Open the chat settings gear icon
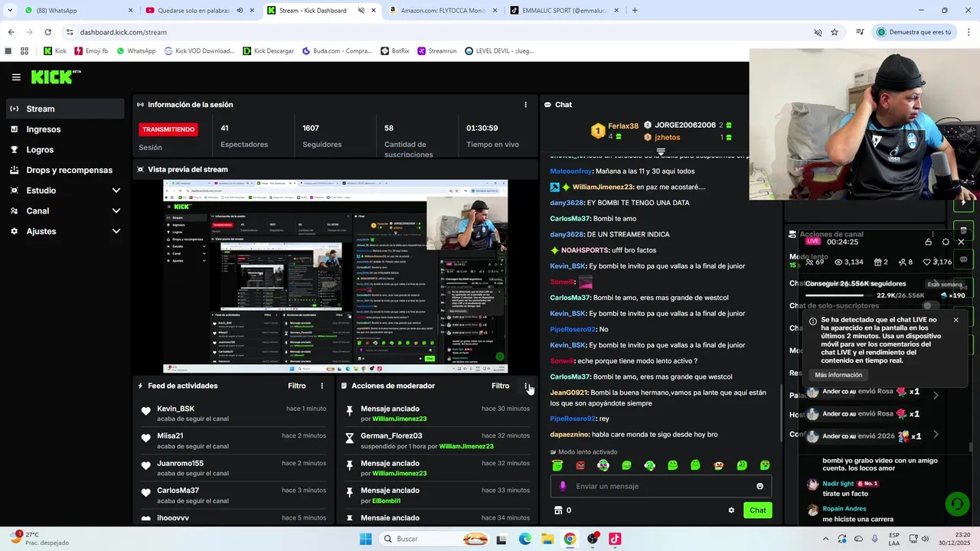Image resolution: width=980 pixels, height=551 pixels. [731, 510]
